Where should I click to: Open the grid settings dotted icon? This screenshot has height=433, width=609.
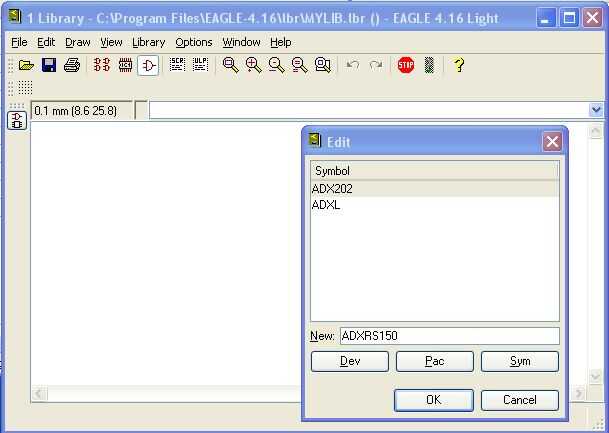coord(25,88)
